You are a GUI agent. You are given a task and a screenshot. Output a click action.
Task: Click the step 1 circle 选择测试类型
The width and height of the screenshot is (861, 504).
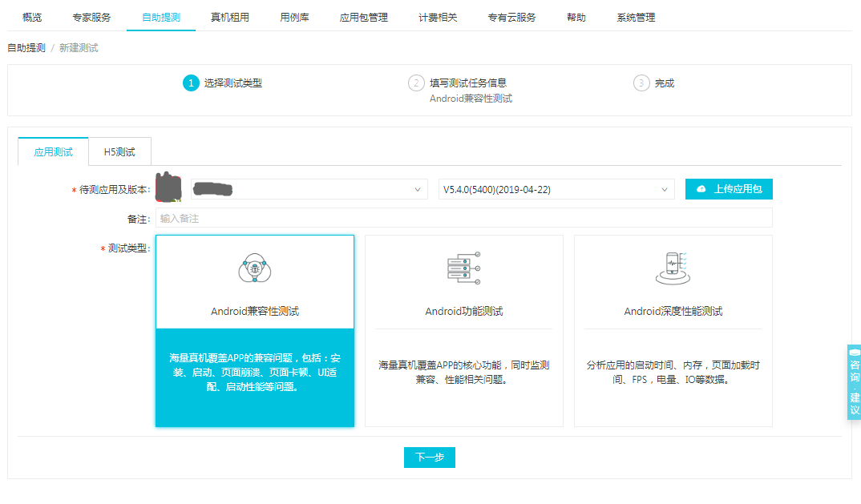(x=191, y=83)
